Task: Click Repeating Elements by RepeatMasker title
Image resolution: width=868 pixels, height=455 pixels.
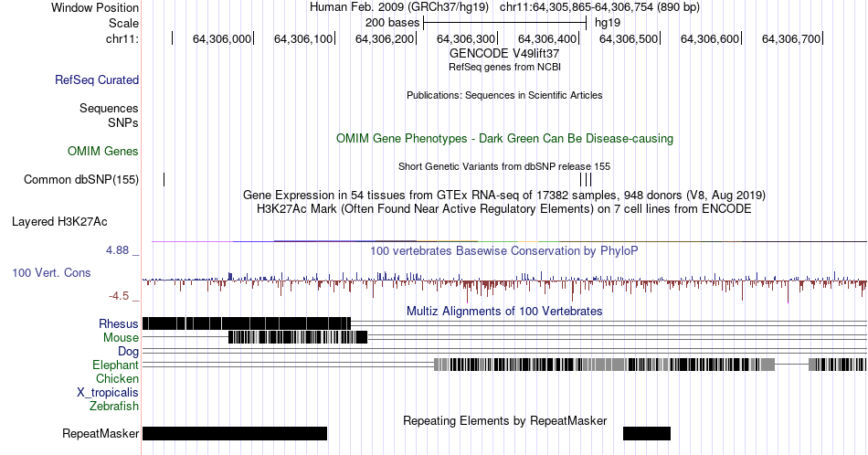Action: point(504,420)
